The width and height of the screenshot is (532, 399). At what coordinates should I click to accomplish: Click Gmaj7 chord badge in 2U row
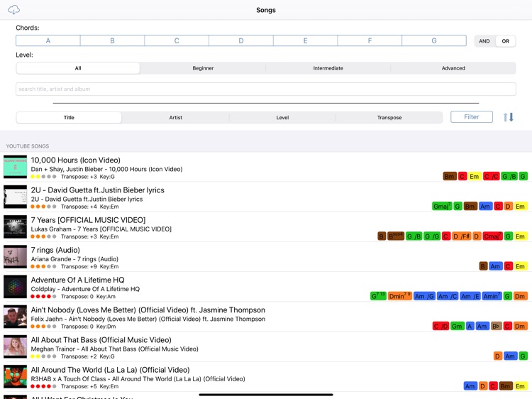coord(442,206)
